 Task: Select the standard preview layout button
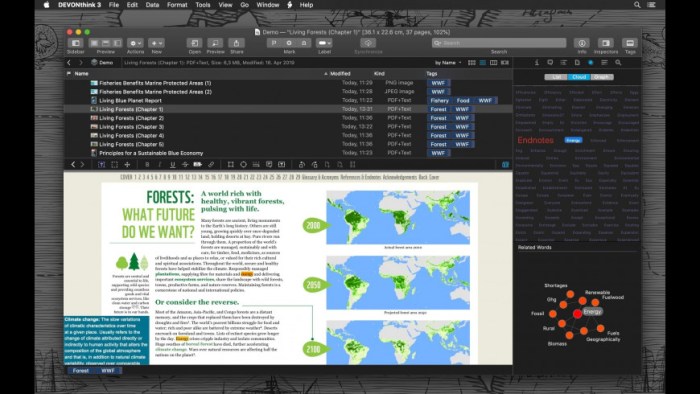[105, 43]
